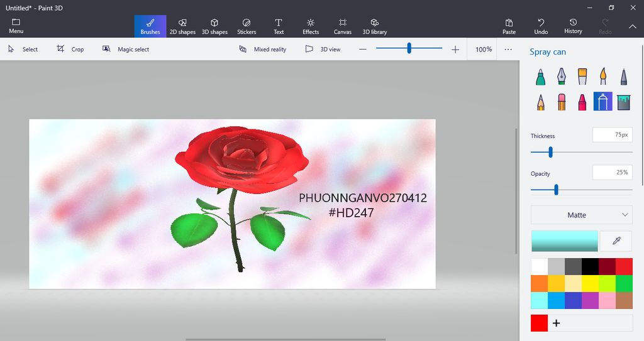Click the PHUONNGANVO270412 text on canvas
The height and width of the screenshot is (341, 644).
pyautogui.click(x=363, y=198)
